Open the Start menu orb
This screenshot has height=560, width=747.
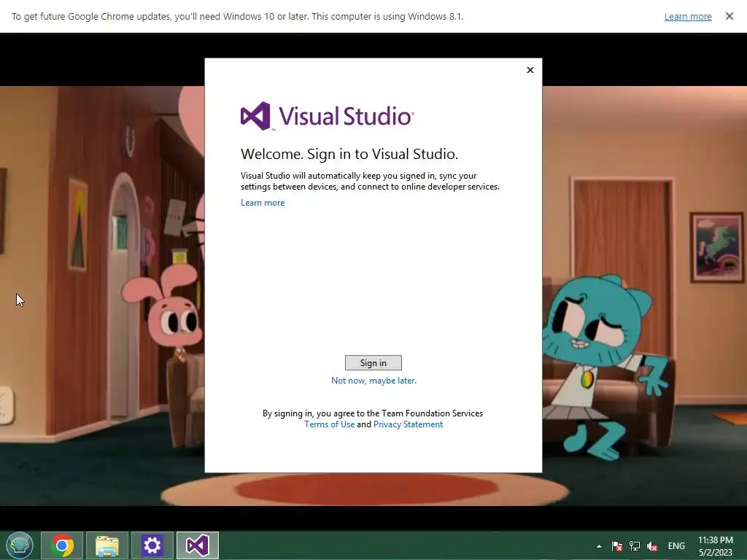(19, 545)
